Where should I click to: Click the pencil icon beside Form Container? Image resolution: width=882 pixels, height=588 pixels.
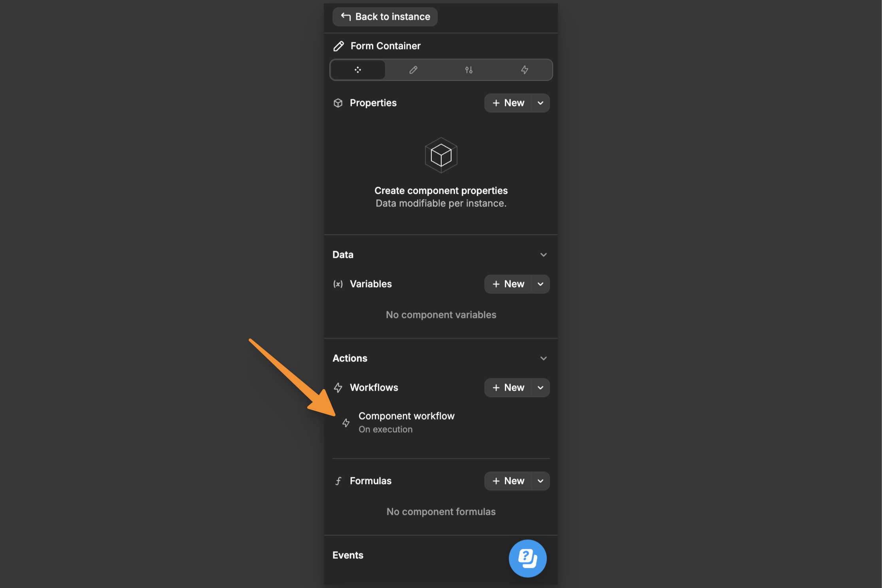point(339,46)
